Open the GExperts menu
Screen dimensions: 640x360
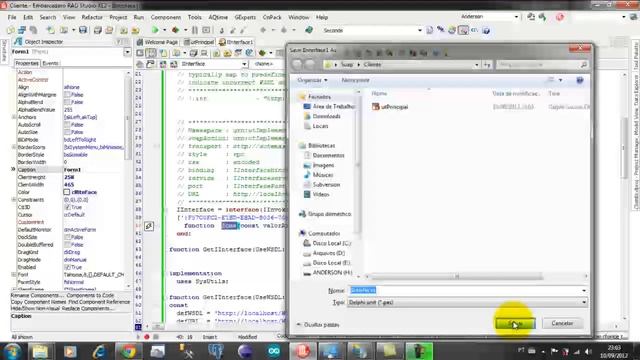click(245, 17)
